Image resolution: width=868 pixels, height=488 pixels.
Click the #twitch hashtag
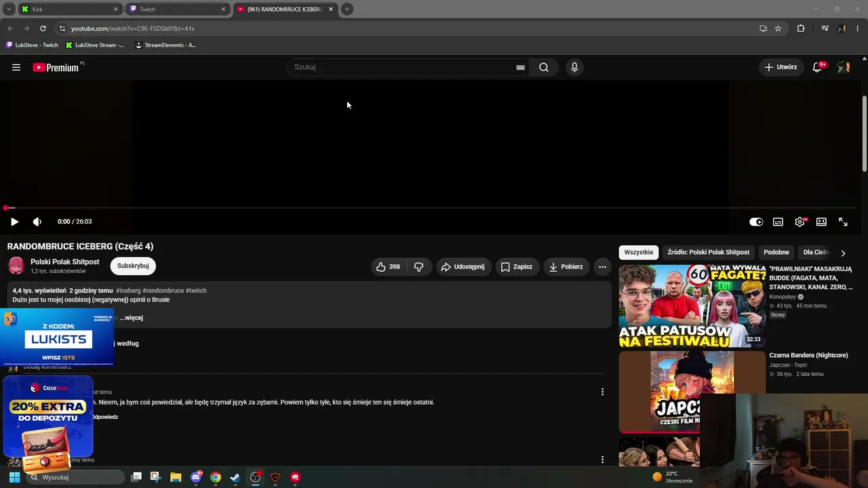[x=196, y=291]
